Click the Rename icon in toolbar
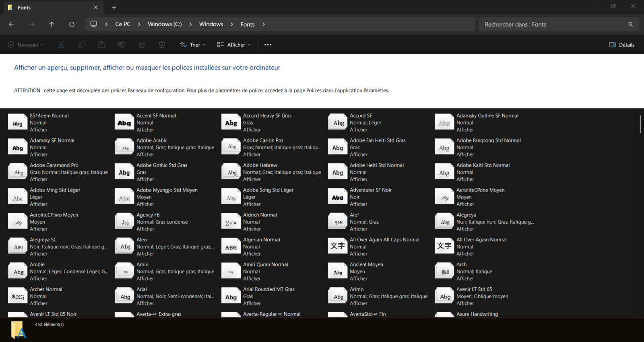644x342 pixels. [x=122, y=45]
